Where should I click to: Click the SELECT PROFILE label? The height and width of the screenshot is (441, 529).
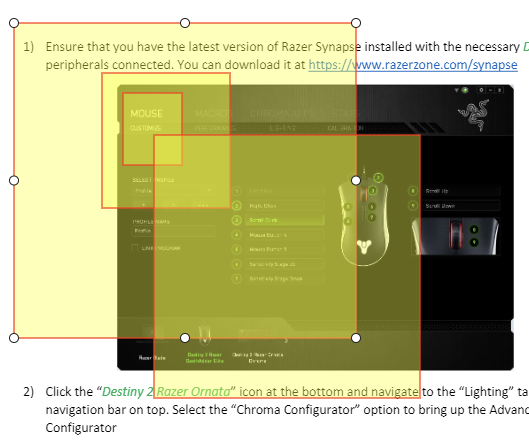153,180
